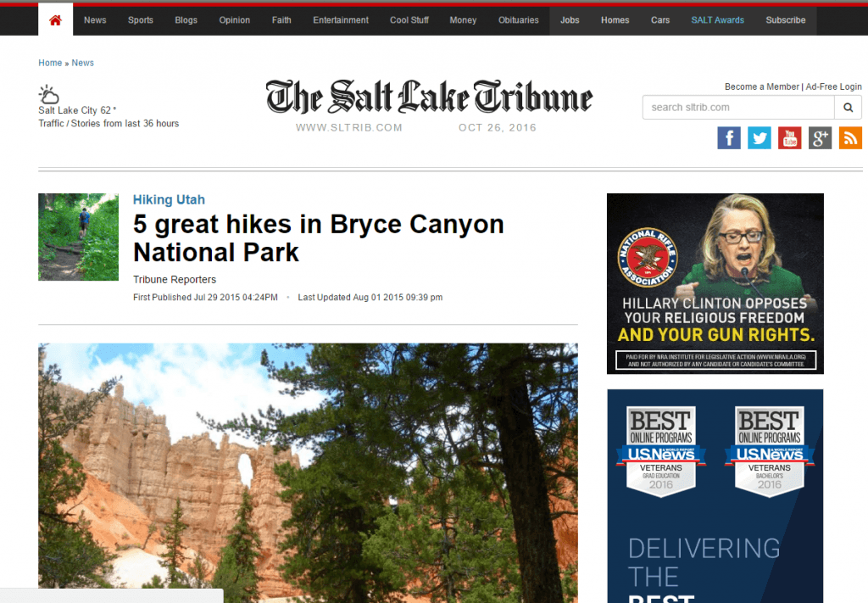Image resolution: width=868 pixels, height=603 pixels.
Task: Select the Opinion menu item
Action: point(235,20)
